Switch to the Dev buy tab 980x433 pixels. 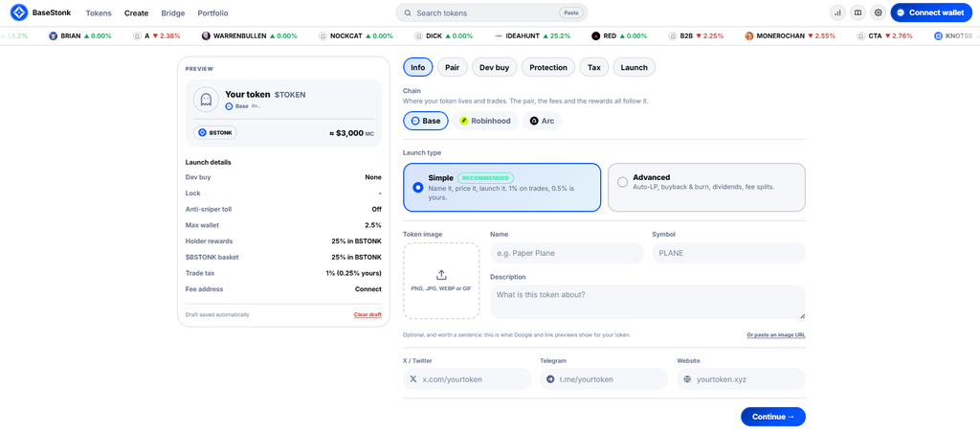click(495, 68)
